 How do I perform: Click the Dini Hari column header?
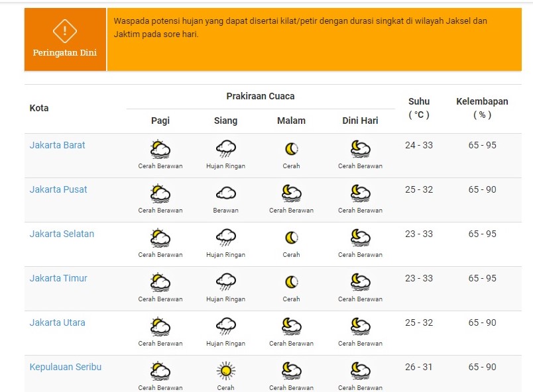361,121
